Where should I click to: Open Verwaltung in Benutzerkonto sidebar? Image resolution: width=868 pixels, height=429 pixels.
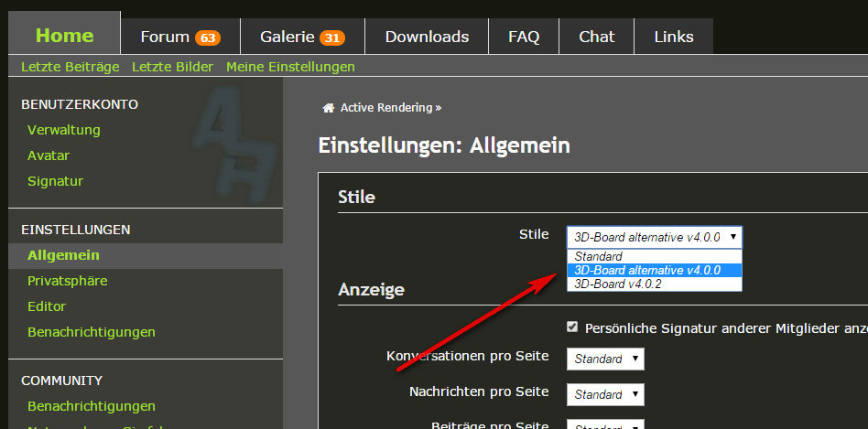click(x=64, y=130)
